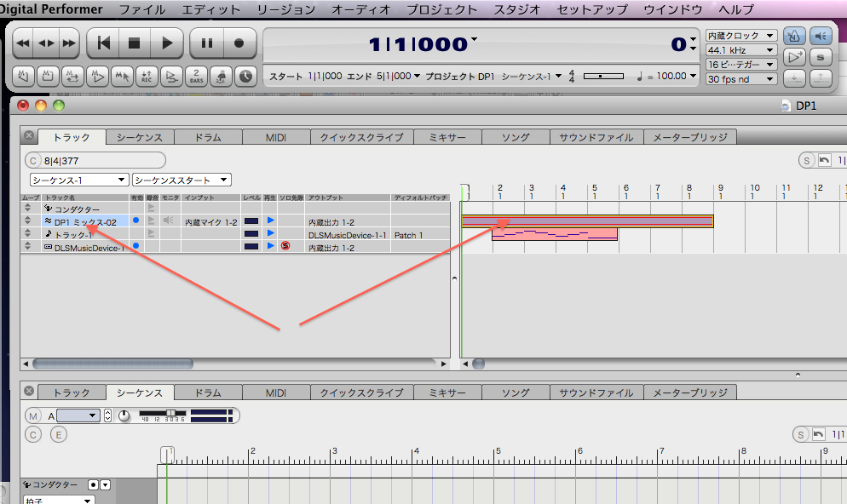Click DLSMusicDevice-1-1 output of トラック-1
The width and height of the screenshot is (847, 504).
348,235
